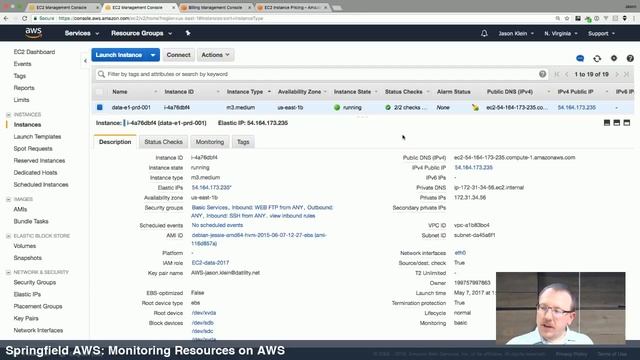Open Spot Requests in sidebar

tap(33, 149)
